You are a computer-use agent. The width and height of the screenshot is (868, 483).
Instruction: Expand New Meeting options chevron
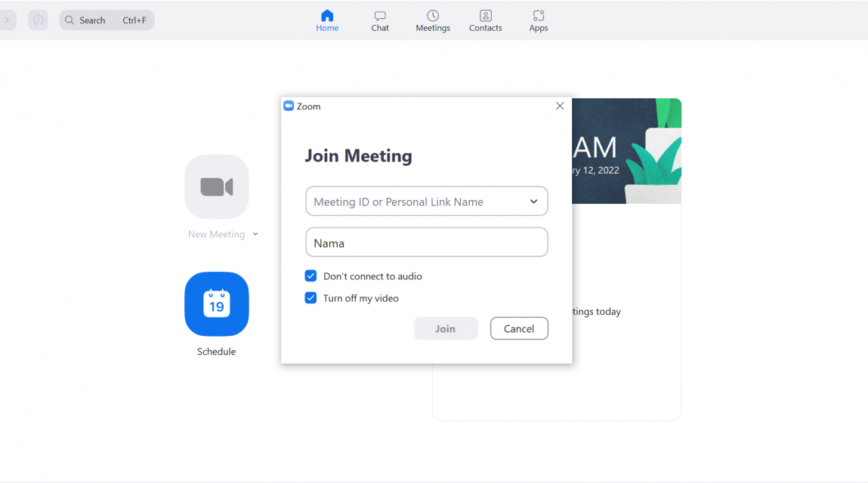pos(255,234)
